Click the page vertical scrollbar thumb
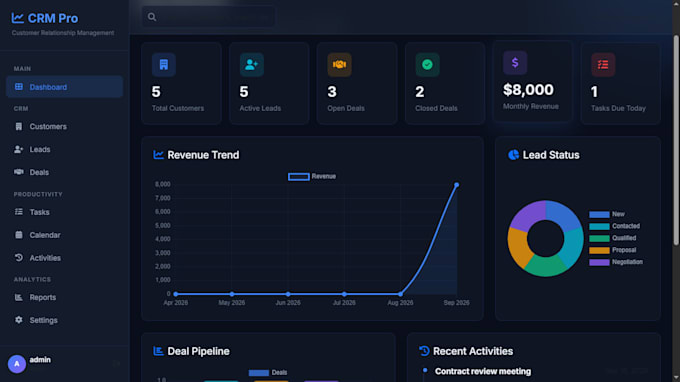 [x=676, y=141]
